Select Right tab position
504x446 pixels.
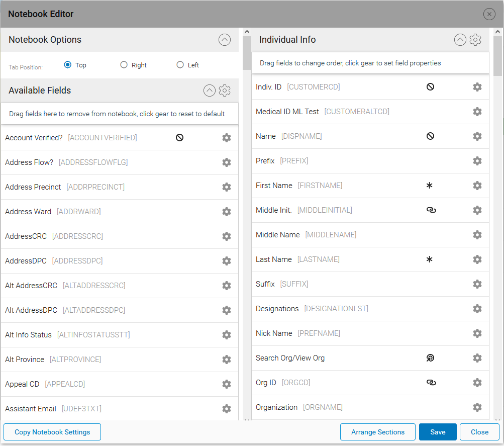pos(124,65)
